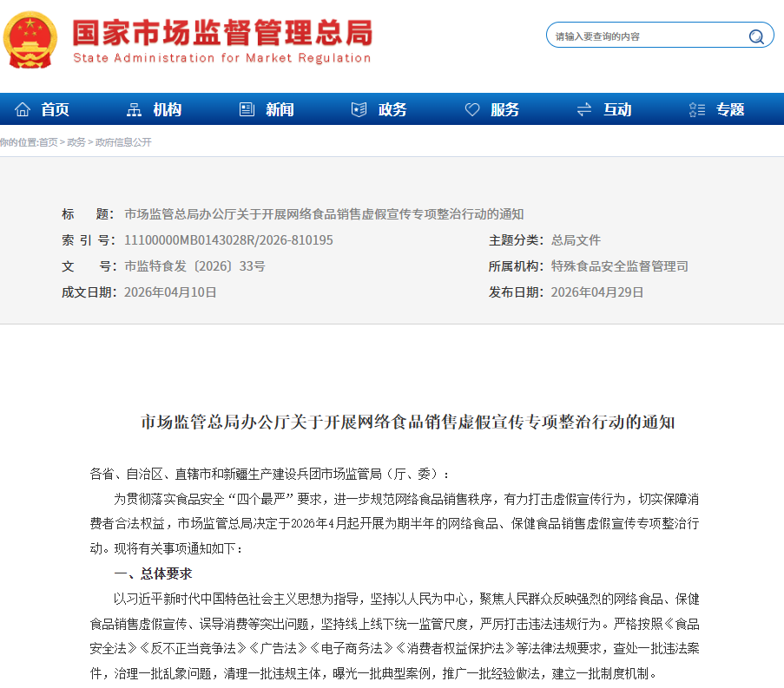Click the organization chart icon beside 机构
Image resolution: width=784 pixels, height=688 pixels.
[134, 109]
